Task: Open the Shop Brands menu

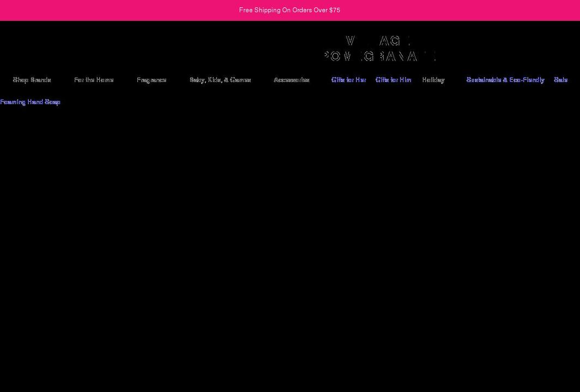Action: click(32, 80)
